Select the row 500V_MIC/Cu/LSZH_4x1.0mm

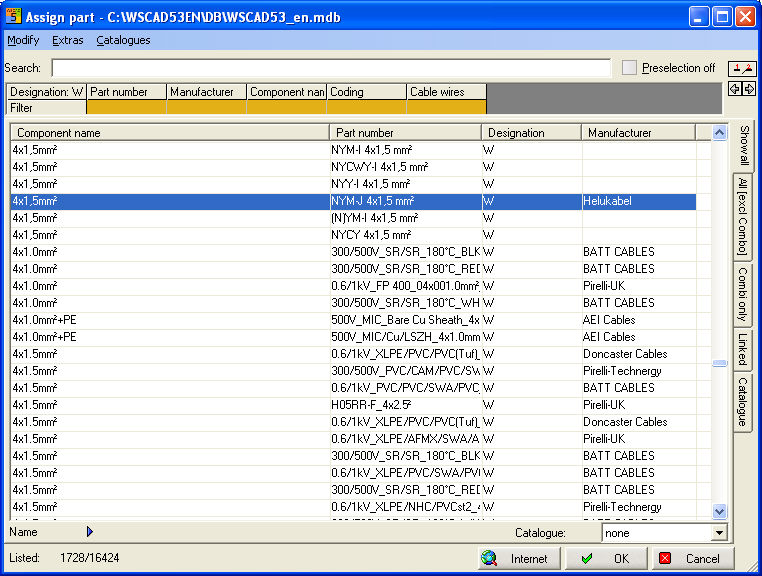pyautogui.click(x=353, y=337)
